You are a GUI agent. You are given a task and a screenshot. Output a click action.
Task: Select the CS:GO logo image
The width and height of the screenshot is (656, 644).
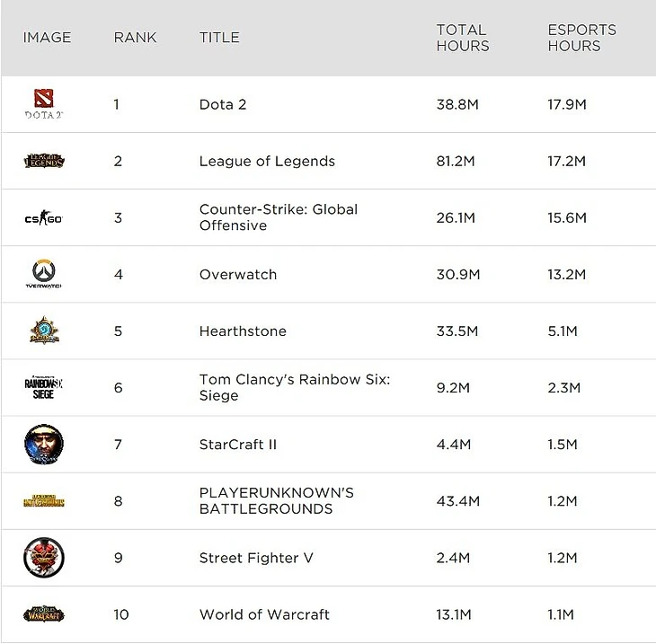tap(43, 218)
